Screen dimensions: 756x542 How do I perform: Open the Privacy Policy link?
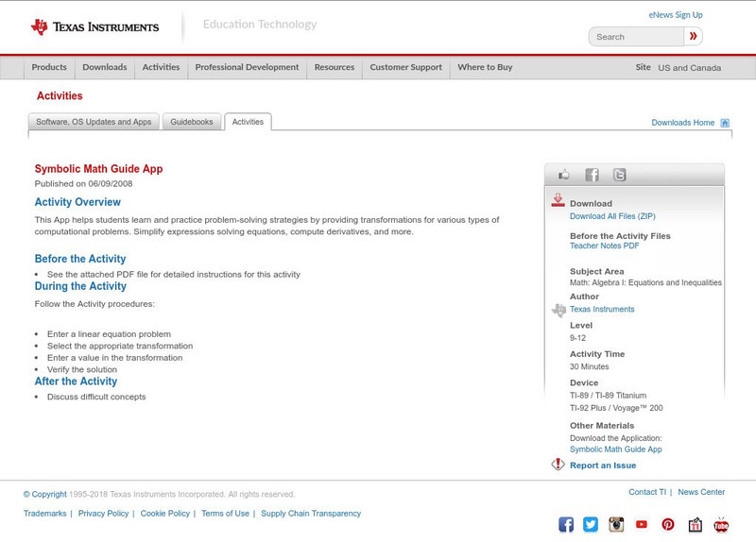point(103,514)
